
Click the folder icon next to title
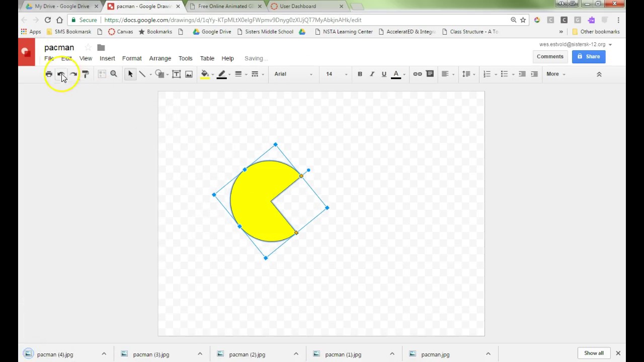pos(101,47)
